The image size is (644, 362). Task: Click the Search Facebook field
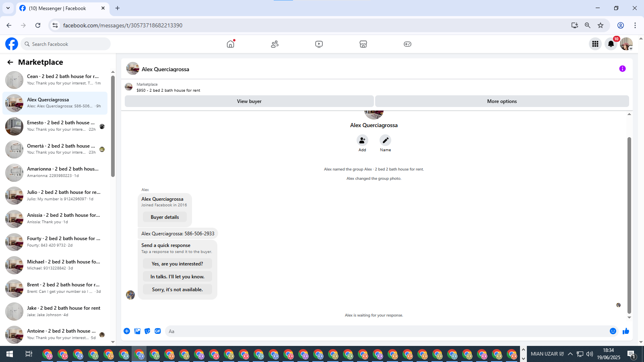coord(66,44)
